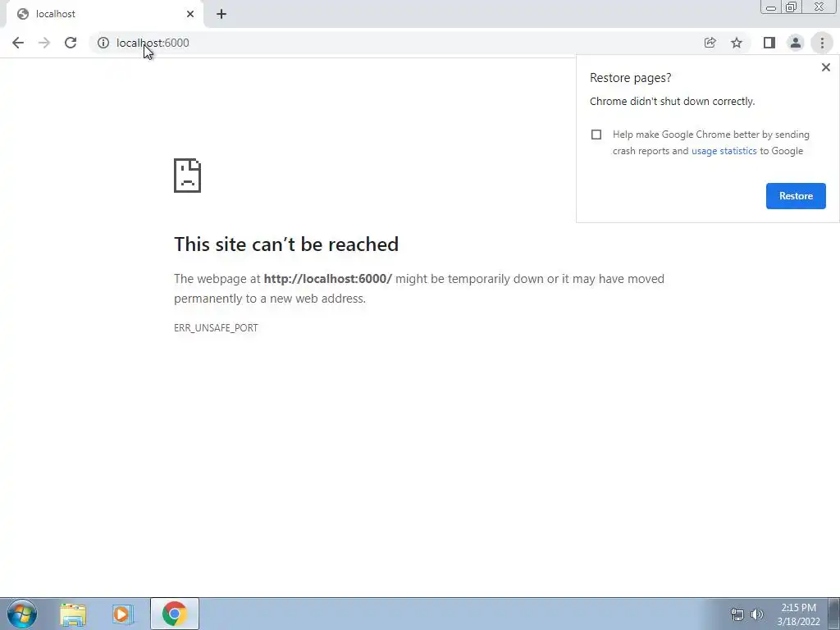Open the Windows Start menu

pos(22,614)
